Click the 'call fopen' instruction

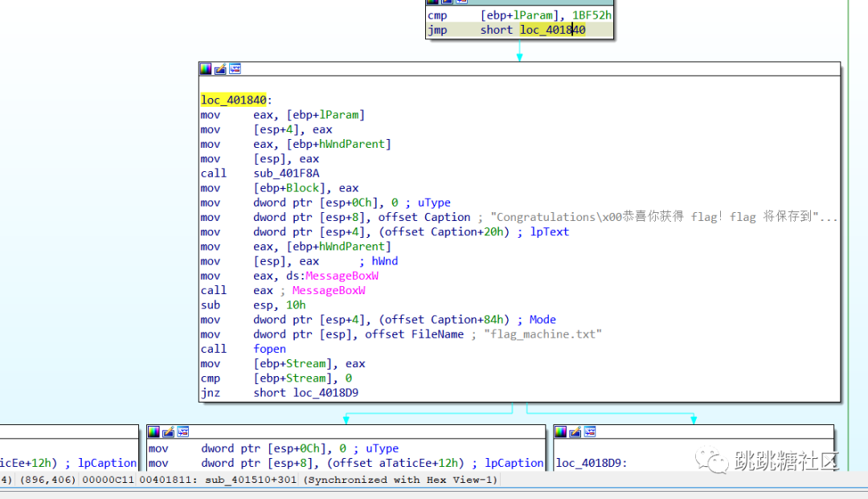[x=243, y=349]
